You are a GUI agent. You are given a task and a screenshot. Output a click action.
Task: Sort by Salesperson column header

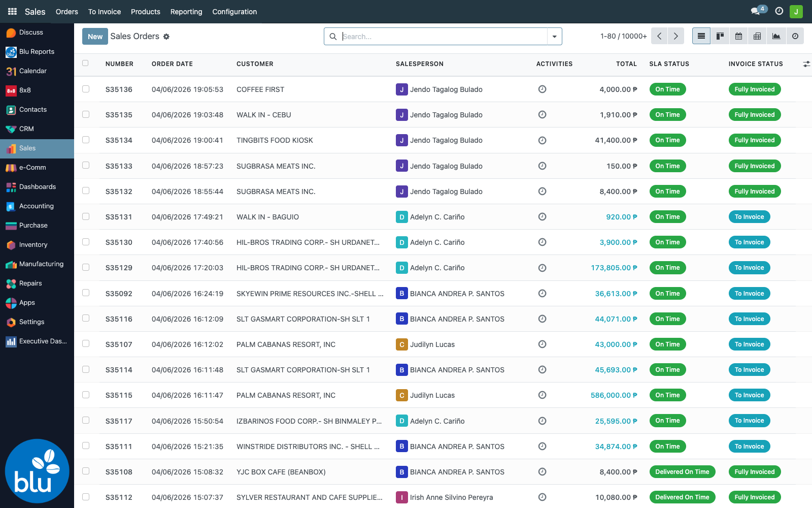[x=420, y=64]
